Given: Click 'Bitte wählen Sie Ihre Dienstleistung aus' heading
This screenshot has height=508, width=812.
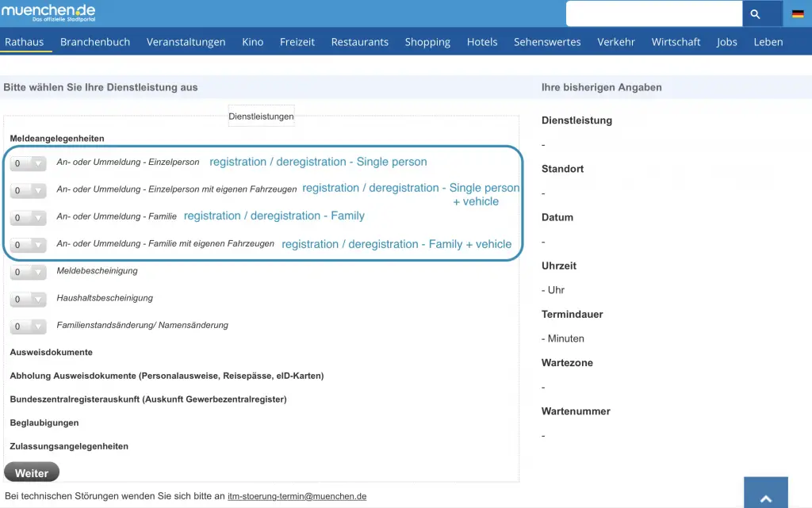Looking at the screenshot, I should [x=101, y=87].
